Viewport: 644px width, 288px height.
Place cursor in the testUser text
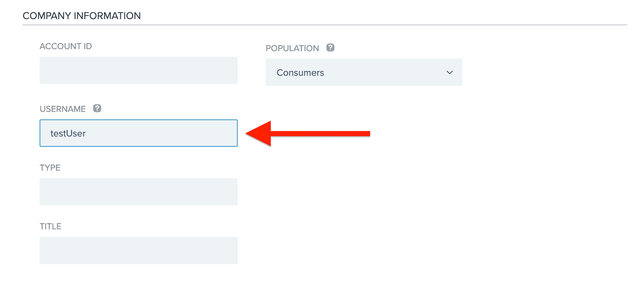tap(68, 133)
